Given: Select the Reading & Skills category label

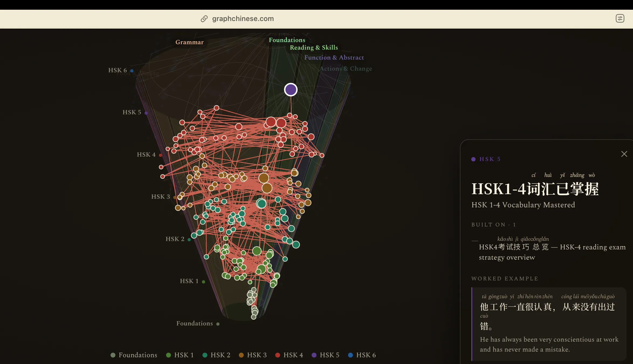Looking at the screenshot, I should [314, 47].
